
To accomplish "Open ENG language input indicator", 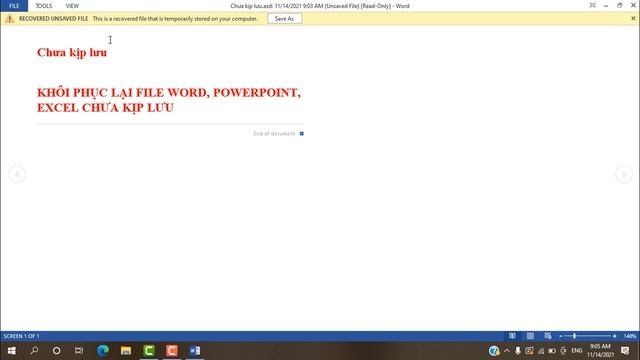I will (x=577, y=351).
